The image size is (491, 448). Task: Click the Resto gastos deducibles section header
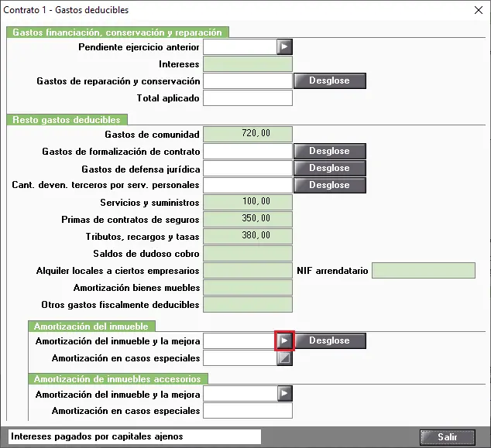[x=67, y=120]
